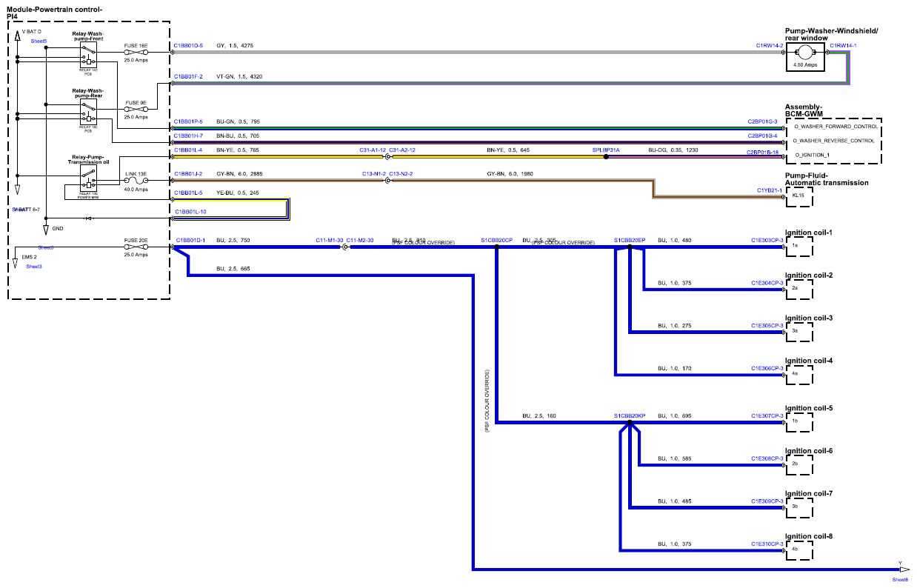Click the FUSE 20E fuse symbol
The height and width of the screenshot is (588, 917).
click(x=136, y=248)
